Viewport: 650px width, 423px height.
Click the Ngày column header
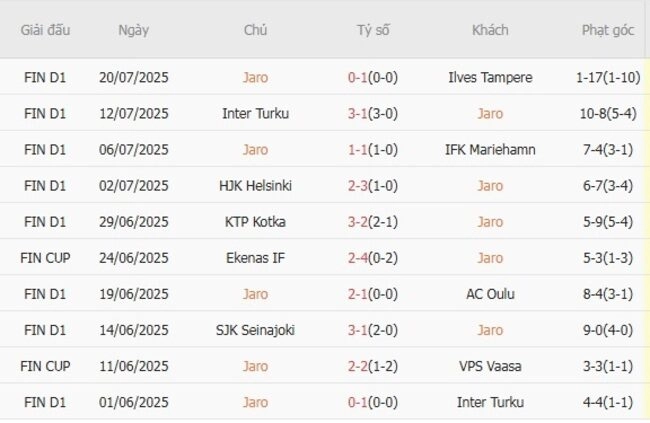click(133, 30)
